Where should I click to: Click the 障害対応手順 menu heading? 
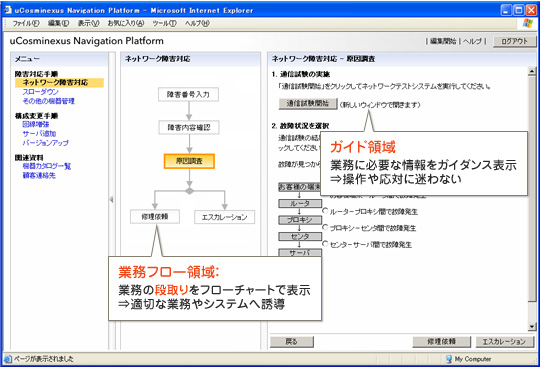[37, 74]
